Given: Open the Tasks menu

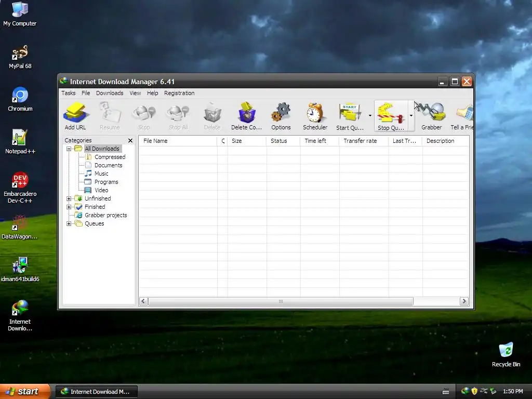Looking at the screenshot, I should tap(68, 93).
